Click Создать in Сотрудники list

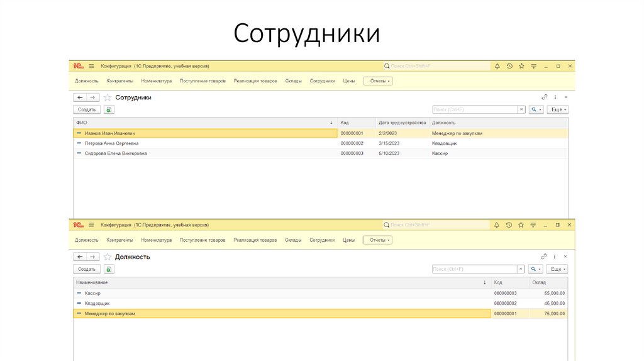click(87, 109)
